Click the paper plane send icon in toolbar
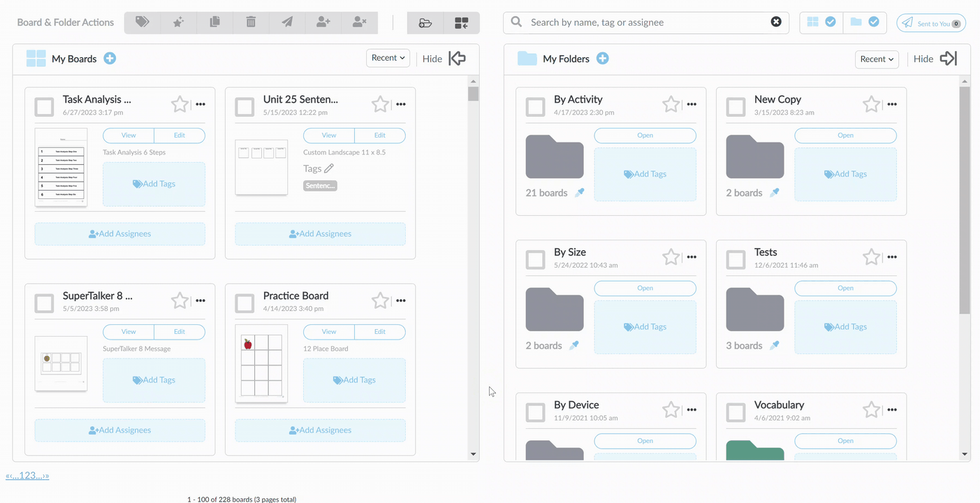 click(x=287, y=22)
